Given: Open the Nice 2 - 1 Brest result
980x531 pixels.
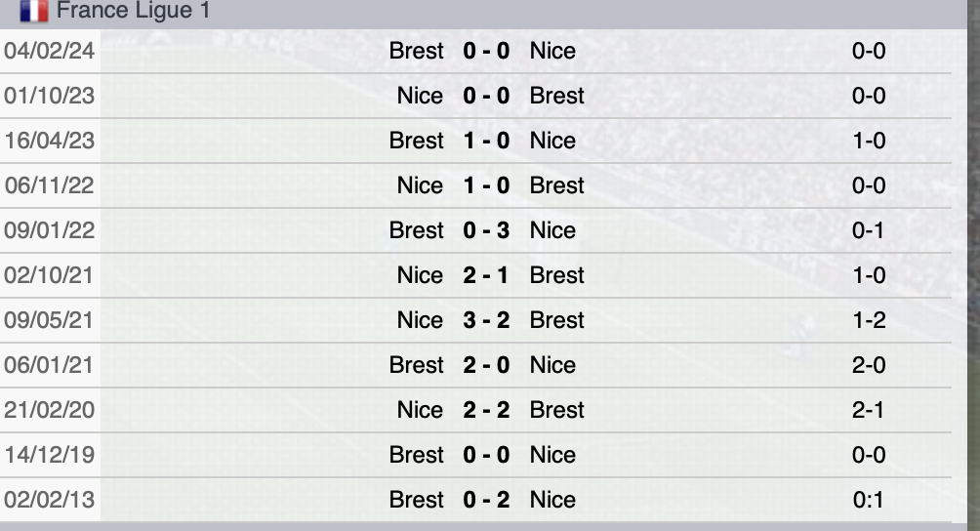Looking at the screenshot, I should [x=486, y=275].
